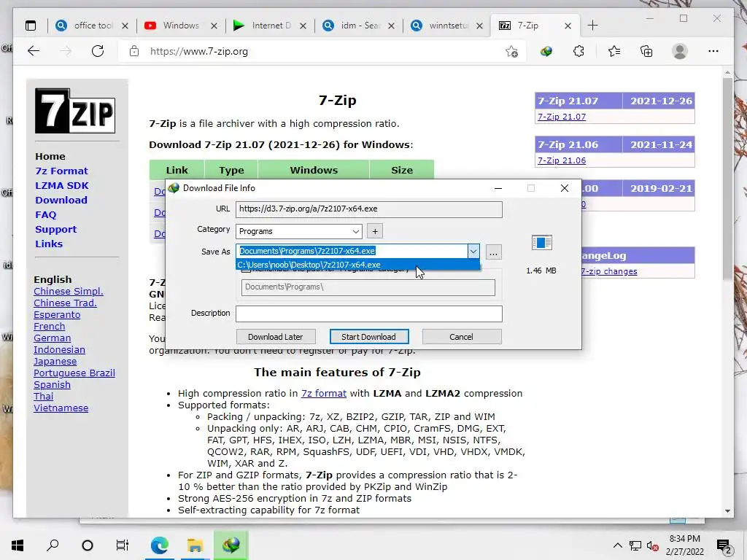Browse for save location with ellipsis button

pos(494,252)
